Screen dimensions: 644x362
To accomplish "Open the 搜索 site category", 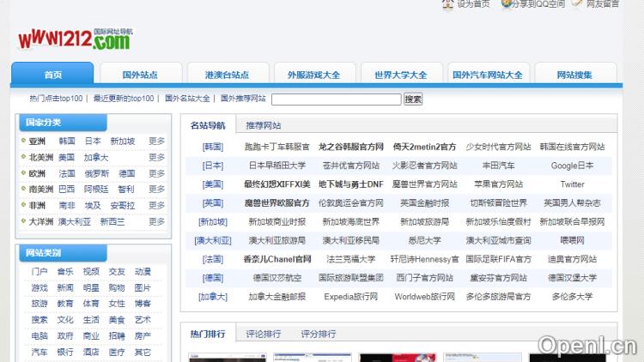I will (x=39, y=320).
